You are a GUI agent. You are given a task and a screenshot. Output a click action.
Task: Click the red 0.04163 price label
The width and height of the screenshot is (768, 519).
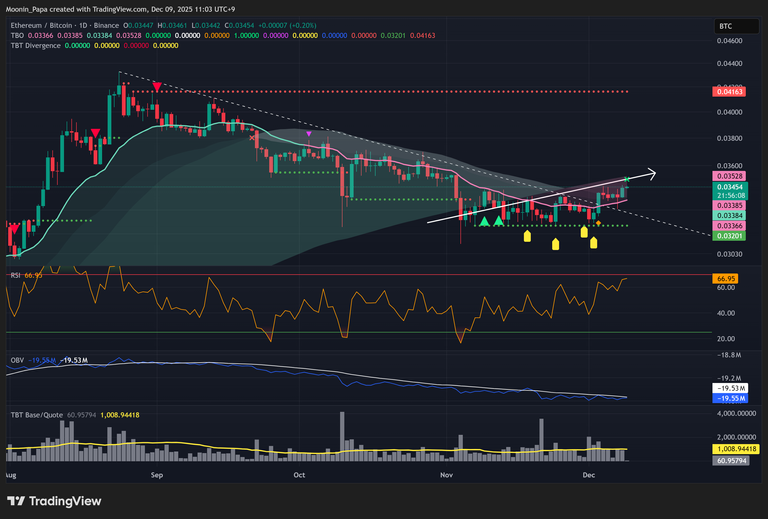731,91
